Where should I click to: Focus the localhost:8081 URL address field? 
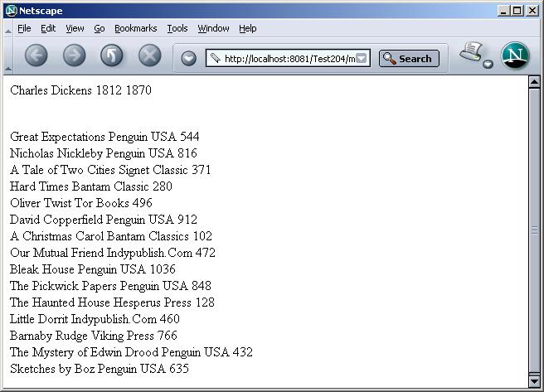click(288, 58)
